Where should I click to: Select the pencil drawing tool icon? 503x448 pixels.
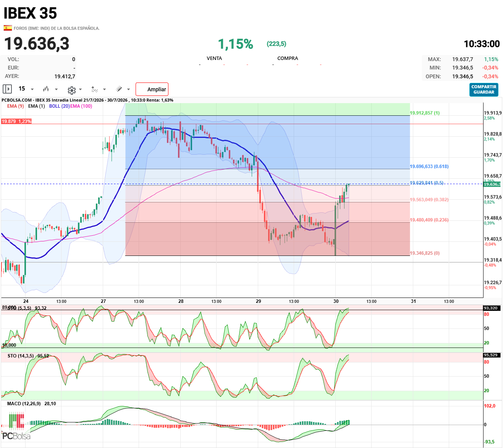pyautogui.click(x=119, y=89)
